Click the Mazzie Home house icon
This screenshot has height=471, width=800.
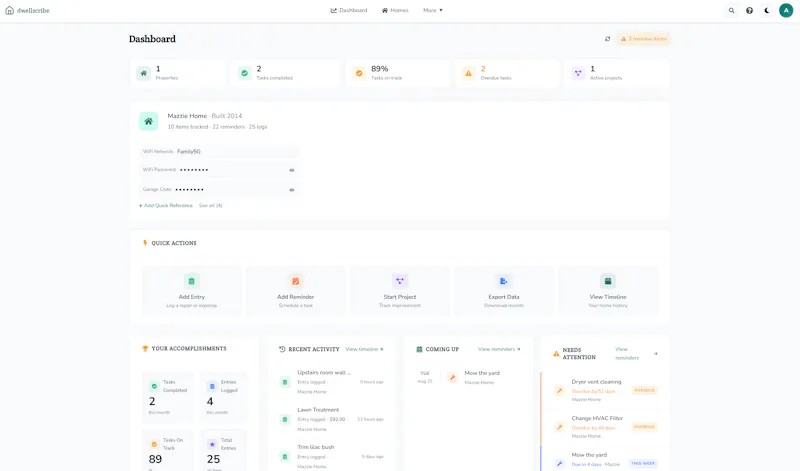click(x=148, y=121)
